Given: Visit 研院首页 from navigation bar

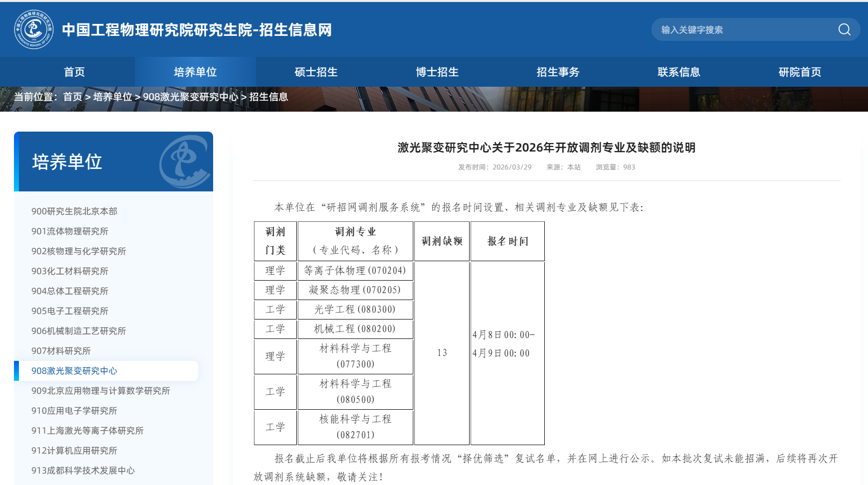Looking at the screenshot, I should click(x=799, y=72).
